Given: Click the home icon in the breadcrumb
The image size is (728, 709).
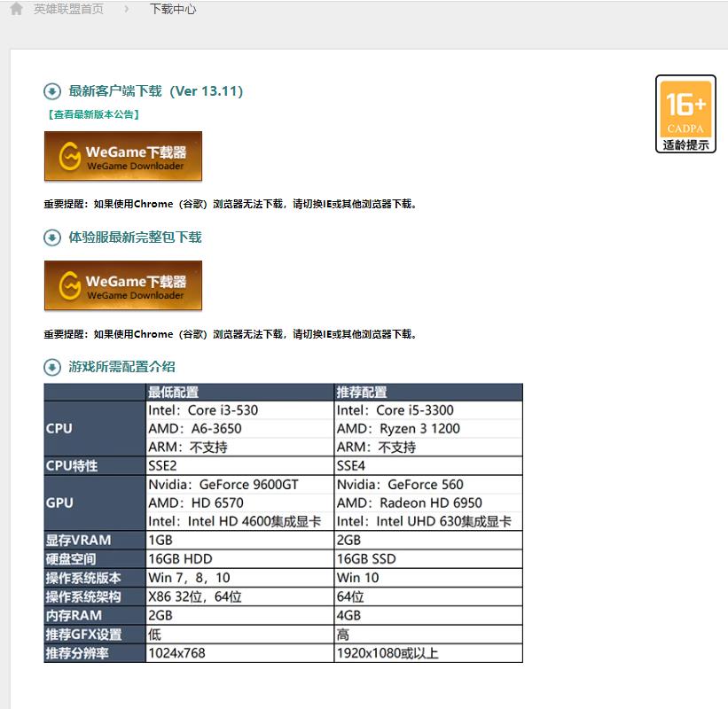Looking at the screenshot, I should point(15,10).
